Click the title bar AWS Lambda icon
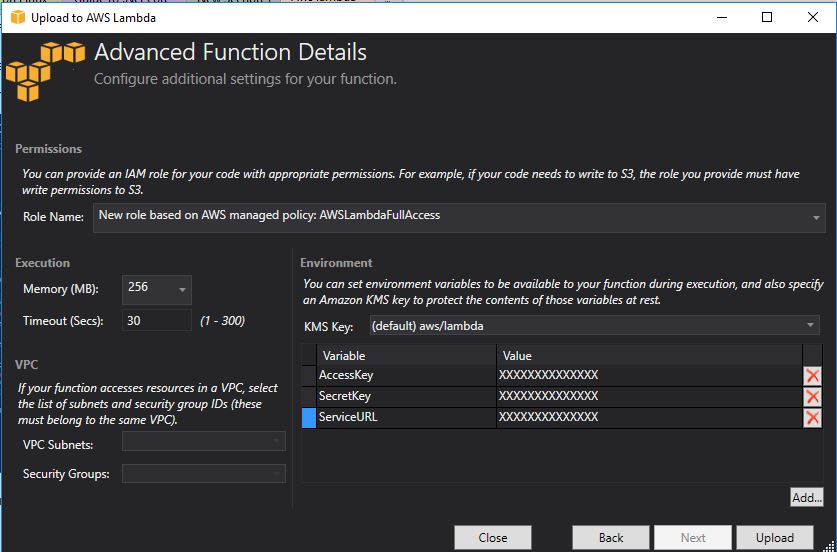The image size is (837, 552). pos(17,17)
